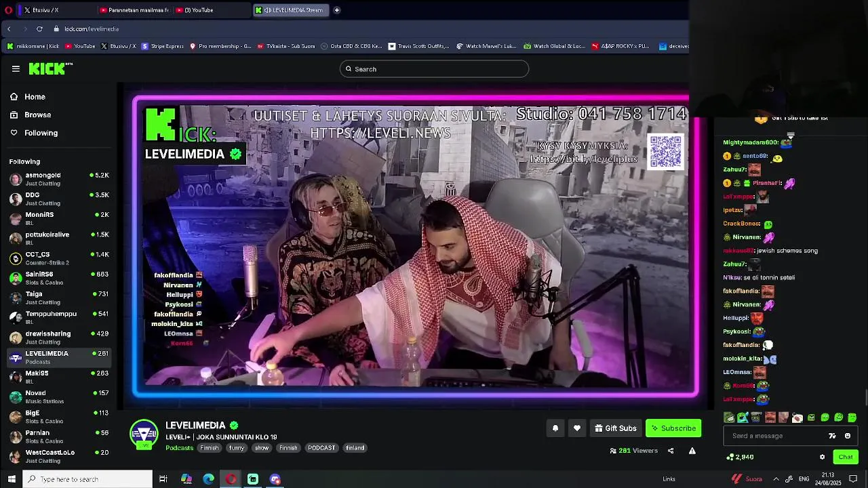Click the uppercase 'PODCAST' tag
This screenshot has height=488, width=868.
click(x=321, y=448)
